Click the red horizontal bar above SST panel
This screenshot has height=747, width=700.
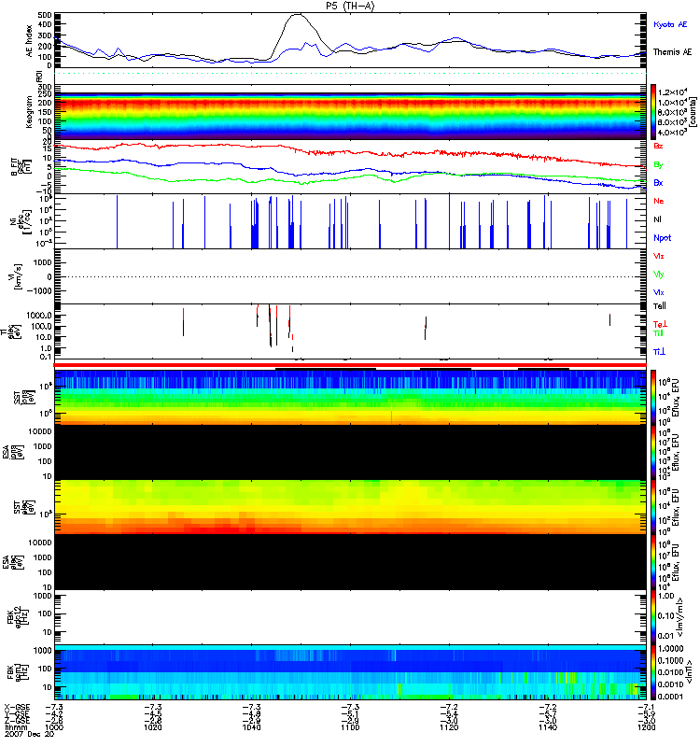(x=350, y=365)
